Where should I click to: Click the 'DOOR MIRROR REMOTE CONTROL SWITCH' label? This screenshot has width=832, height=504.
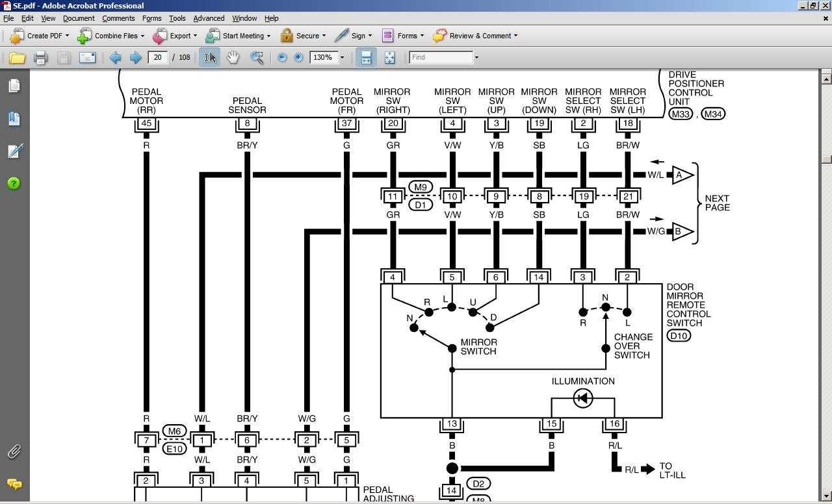688,305
